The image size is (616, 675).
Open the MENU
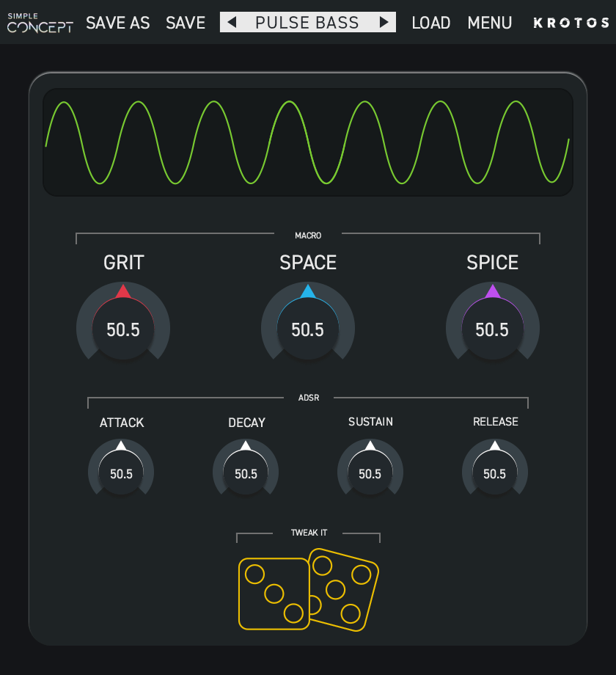pyautogui.click(x=490, y=23)
